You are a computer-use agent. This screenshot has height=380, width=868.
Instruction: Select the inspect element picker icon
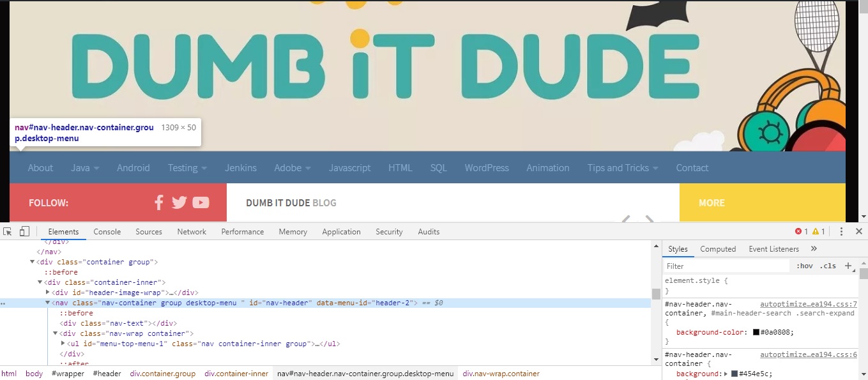(x=8, y=231)
